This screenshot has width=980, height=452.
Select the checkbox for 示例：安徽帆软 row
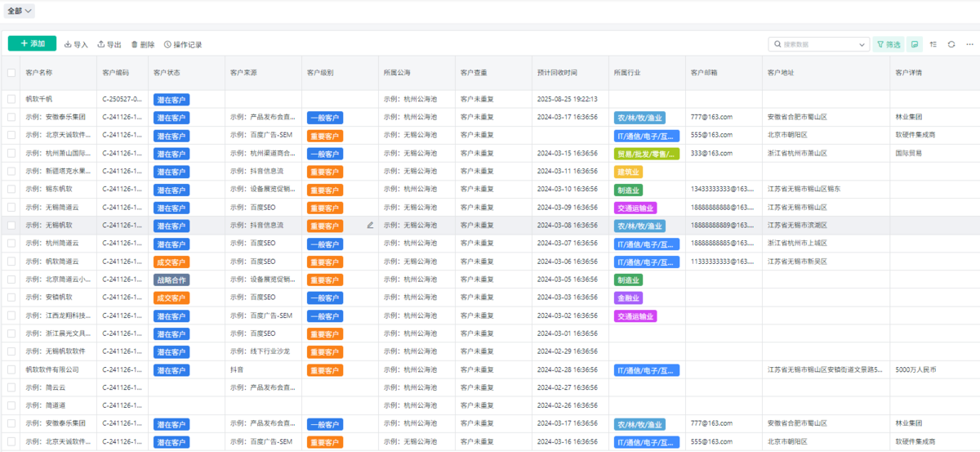11,298
